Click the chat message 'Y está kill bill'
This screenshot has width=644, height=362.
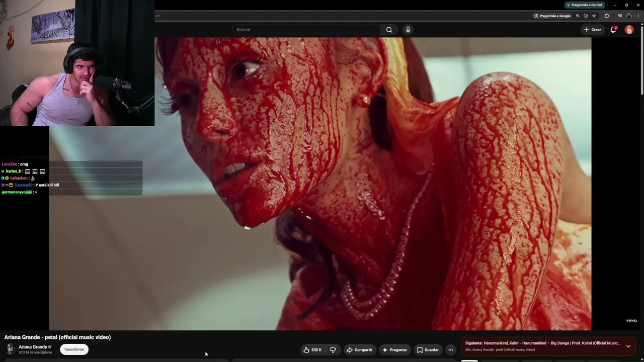click(47, 185)
